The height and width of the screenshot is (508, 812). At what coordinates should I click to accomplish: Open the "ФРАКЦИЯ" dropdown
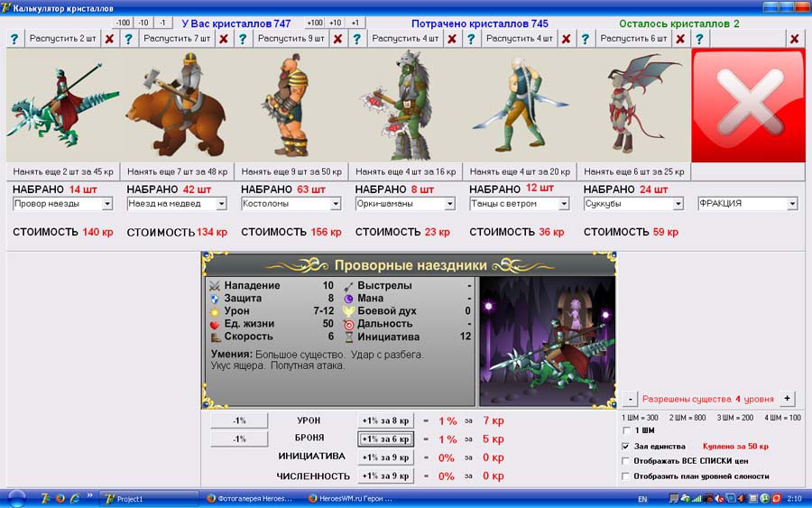pyautogui.click(x=792, y=204)
